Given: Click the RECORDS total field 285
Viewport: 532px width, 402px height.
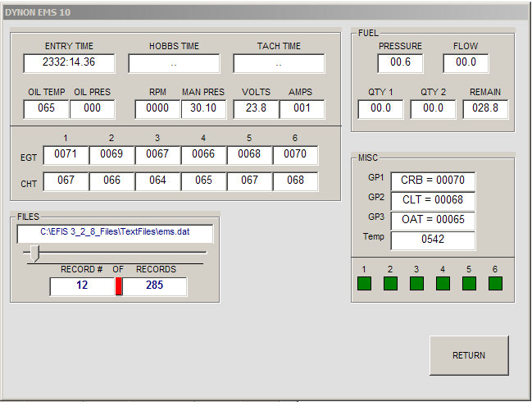Looking at the screenshot, I should (154, 286).
